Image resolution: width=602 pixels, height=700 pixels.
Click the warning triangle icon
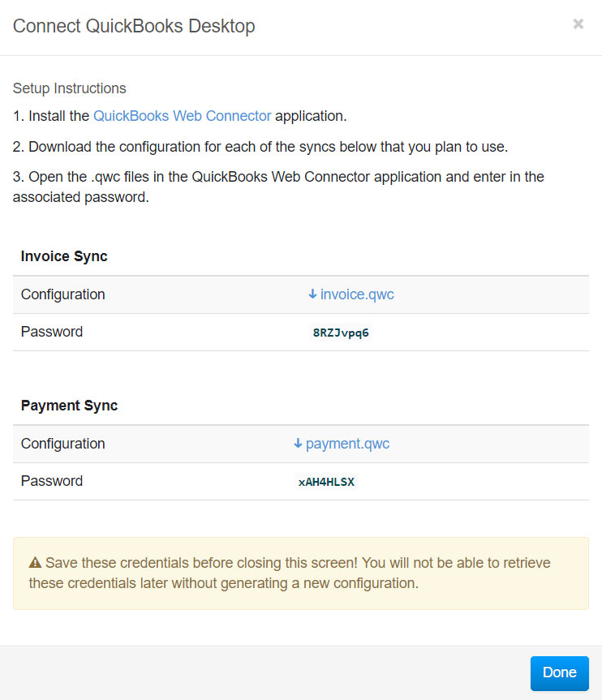tap(35, 563)
